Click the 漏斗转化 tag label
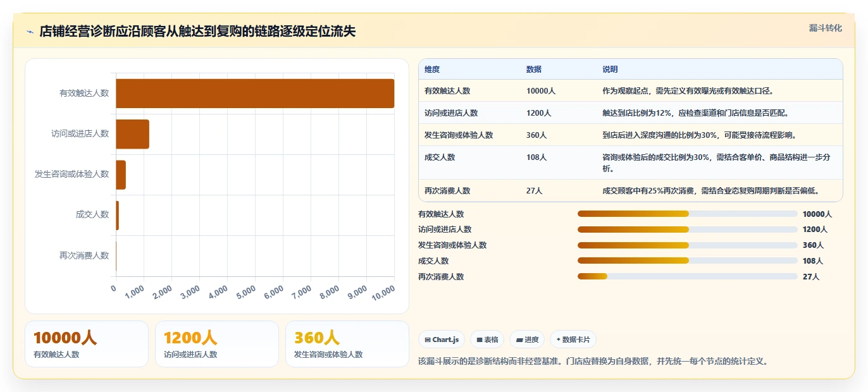868x392 pixels. pyautogui.click(x=825, y=28)
